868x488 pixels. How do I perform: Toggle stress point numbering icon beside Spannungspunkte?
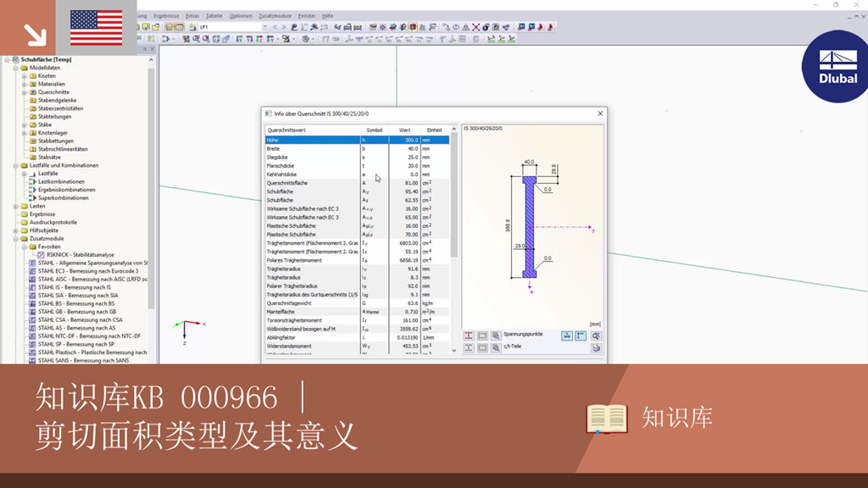point(482,335)
